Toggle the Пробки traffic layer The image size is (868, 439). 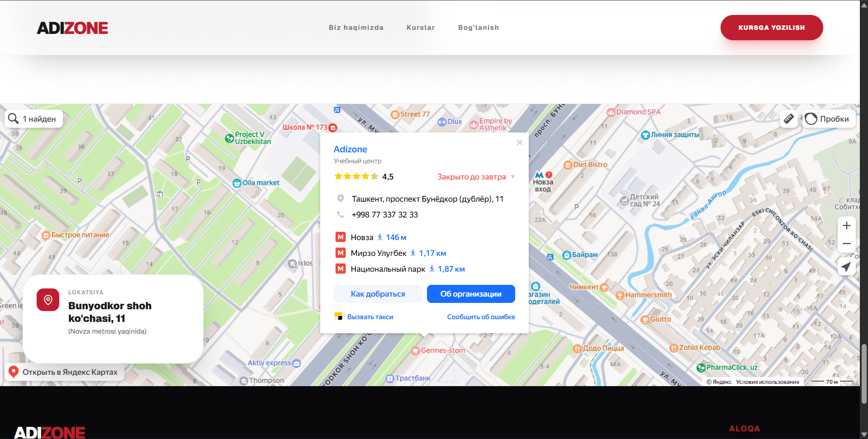pyautogui.click(x=829, y=119)
